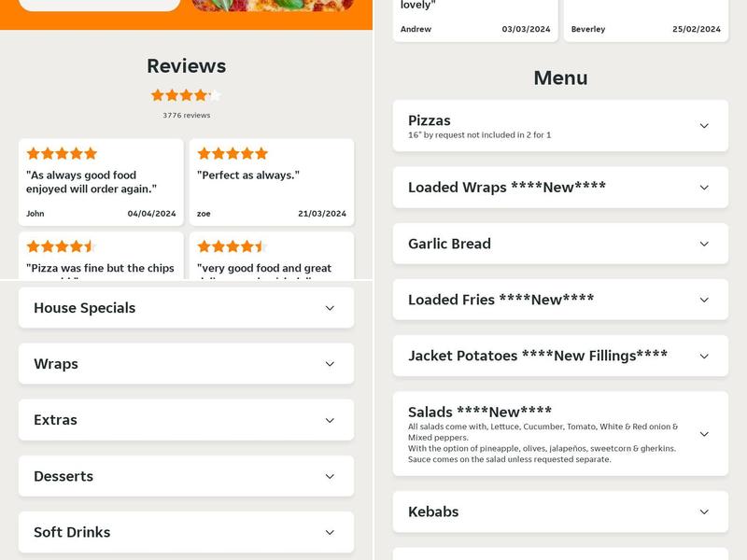Select the Kebabs menu heading
Screen dimensions: 747x560
tap(433, 511)
